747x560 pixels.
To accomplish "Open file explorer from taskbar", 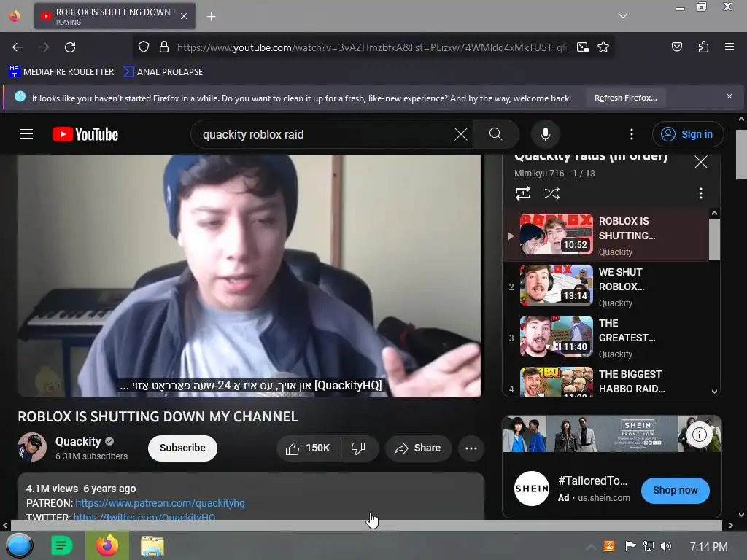I will tap(152, 545).
